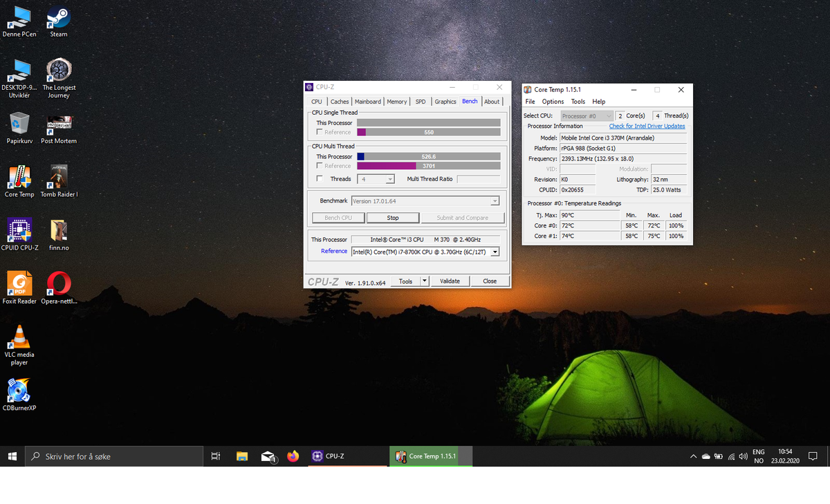
Task: Expand the Tools dropdown arrow in CPU-Z
Action: pyautogui.click(x=425, y=281)
